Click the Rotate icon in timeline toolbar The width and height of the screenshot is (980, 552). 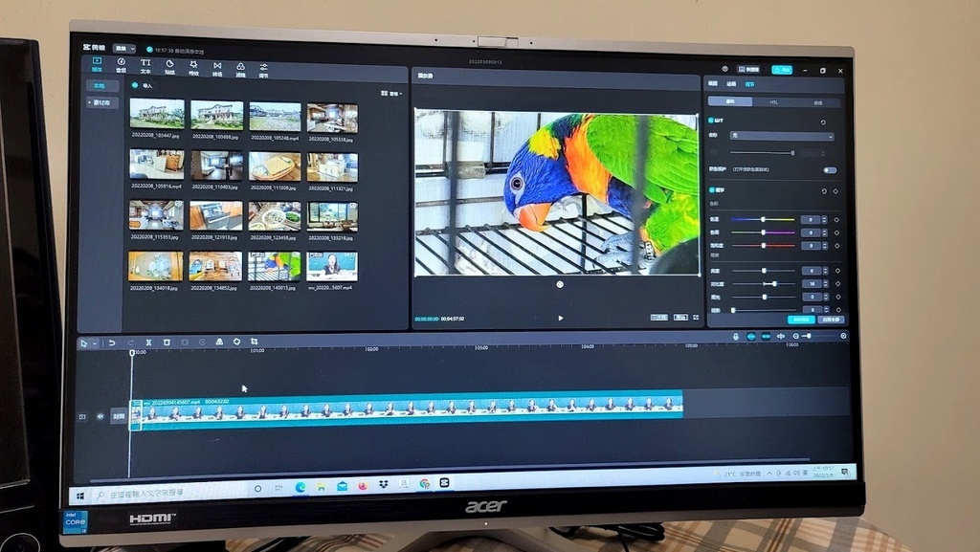tap(237, 342)
